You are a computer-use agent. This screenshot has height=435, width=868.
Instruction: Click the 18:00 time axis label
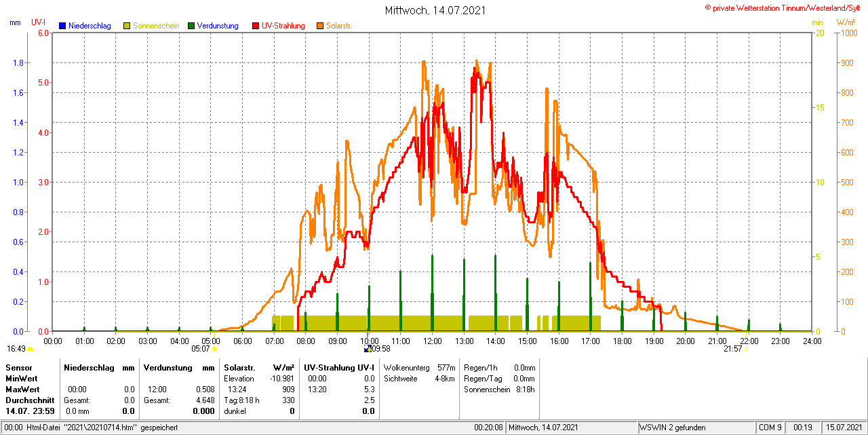tap(622, 341)
